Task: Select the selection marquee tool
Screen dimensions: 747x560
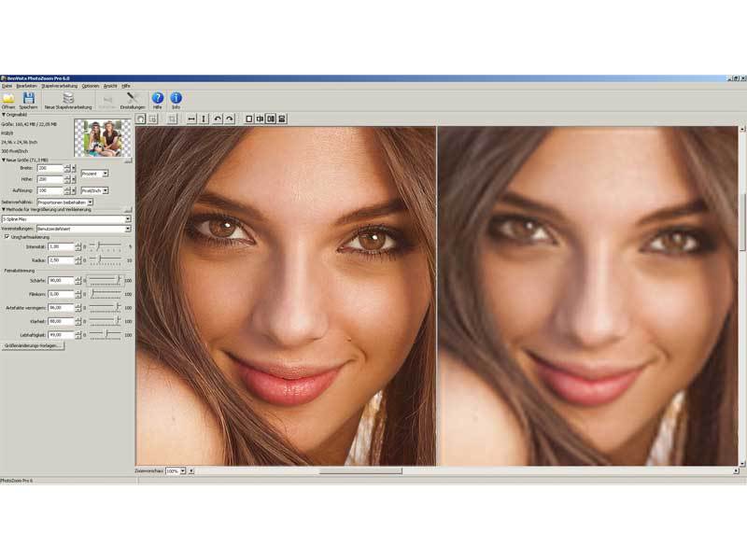Action: tap(152, 119)
